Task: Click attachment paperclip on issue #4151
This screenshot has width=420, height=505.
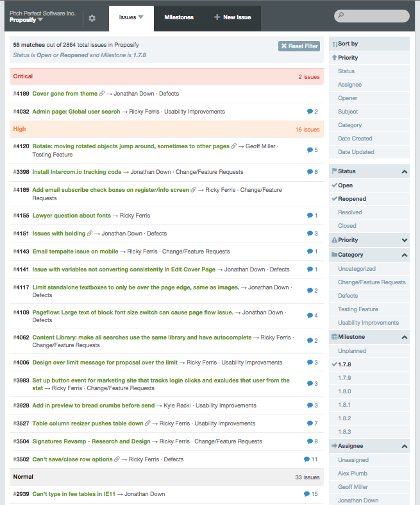Action: [90, 234]
